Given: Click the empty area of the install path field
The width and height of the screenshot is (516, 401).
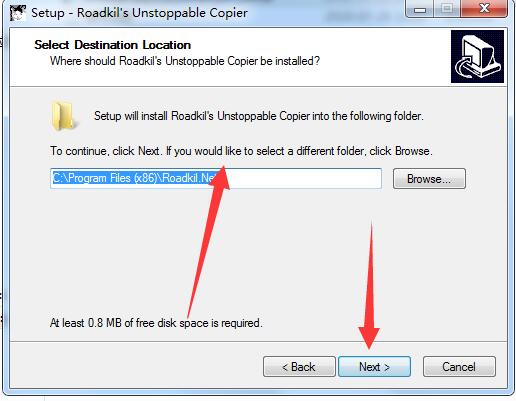Looking at the screenshot, I should click(x=303, y=178).
